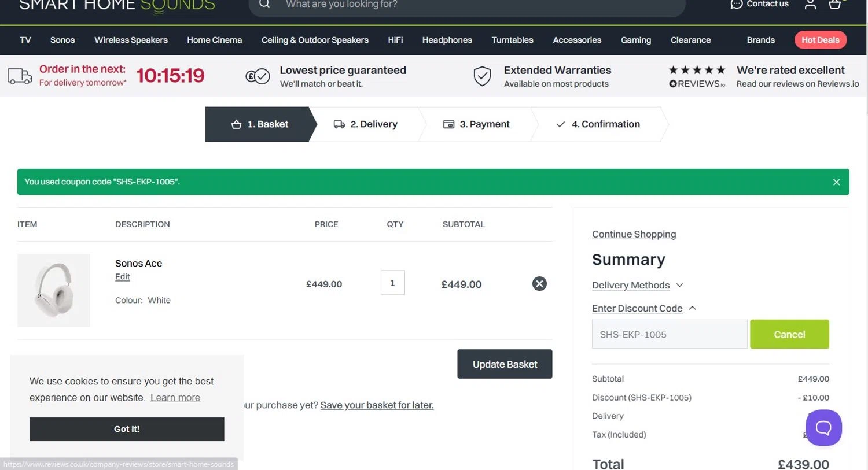Open the Sonos menu
This screenshot has width=868, height=470.
pos(62,40)
